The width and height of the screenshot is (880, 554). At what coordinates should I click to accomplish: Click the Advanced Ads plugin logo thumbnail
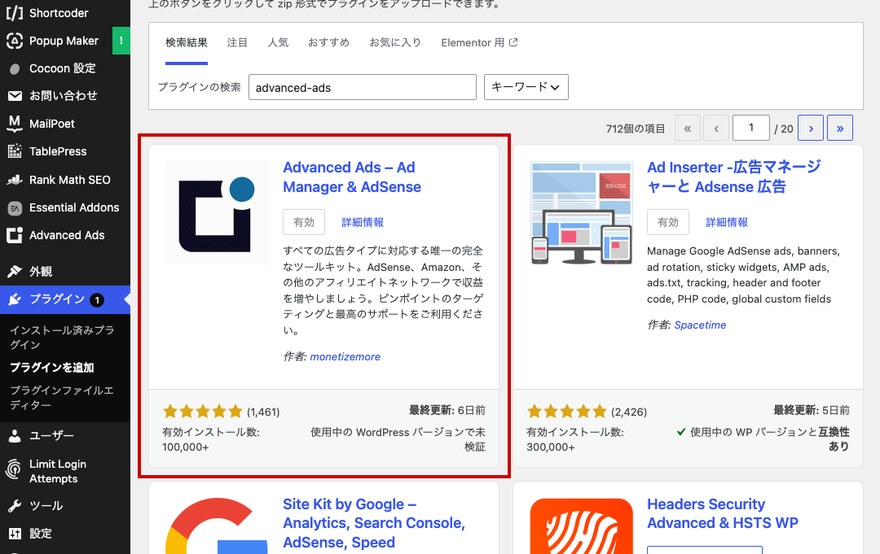tap(217, 213)
